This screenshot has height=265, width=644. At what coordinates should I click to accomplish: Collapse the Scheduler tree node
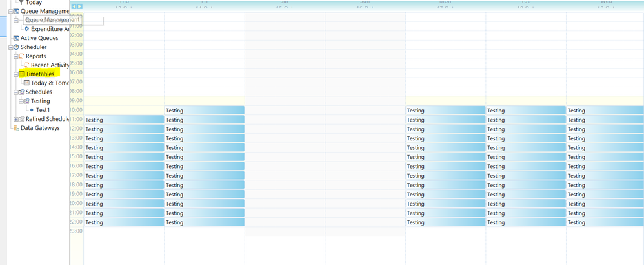tap(11, 47)
